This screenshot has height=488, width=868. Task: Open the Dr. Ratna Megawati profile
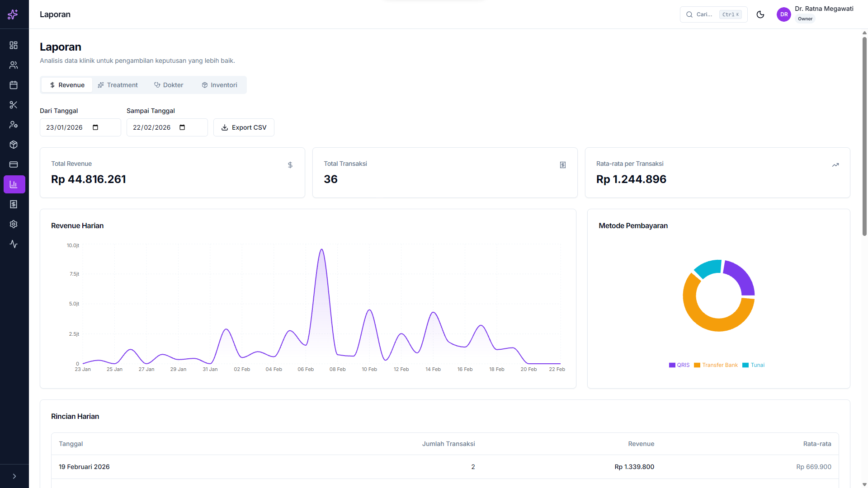[815, 14]
